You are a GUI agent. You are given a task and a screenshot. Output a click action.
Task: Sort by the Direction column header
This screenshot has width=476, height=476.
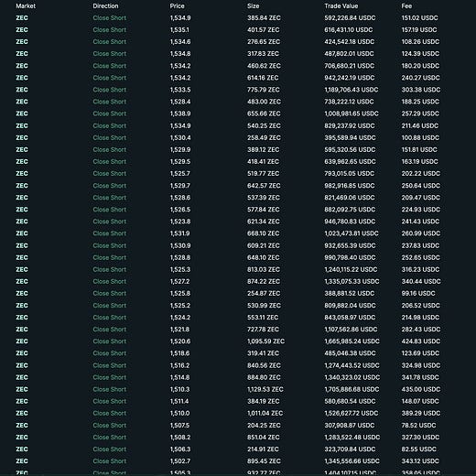[x=105, y=6]
